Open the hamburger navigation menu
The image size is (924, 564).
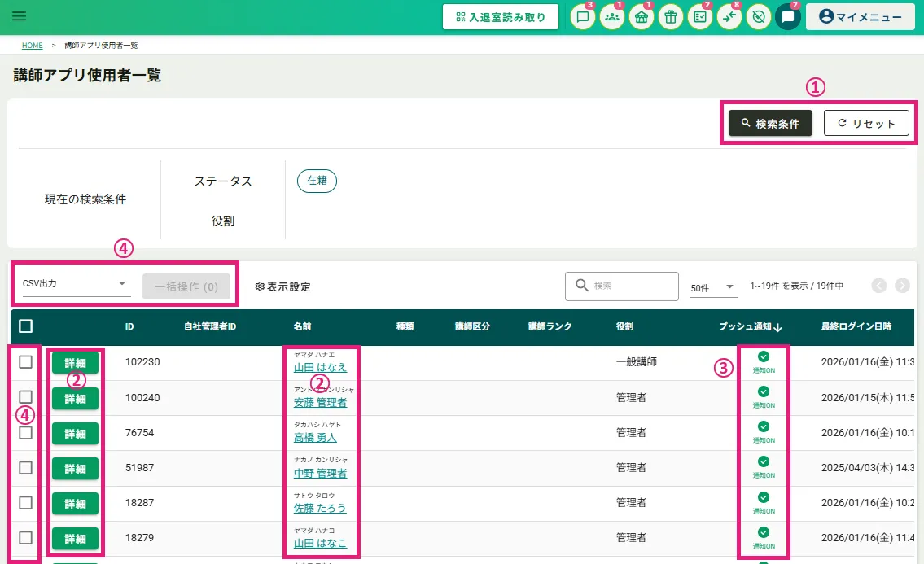[x=20, y=16]
